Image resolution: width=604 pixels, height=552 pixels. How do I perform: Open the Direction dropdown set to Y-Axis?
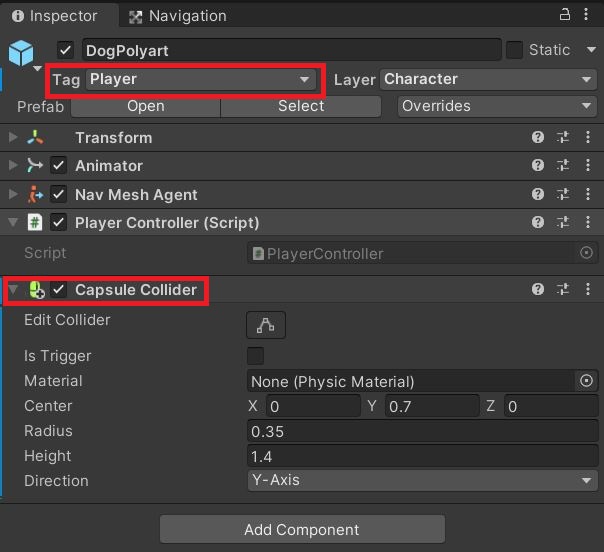423,480
